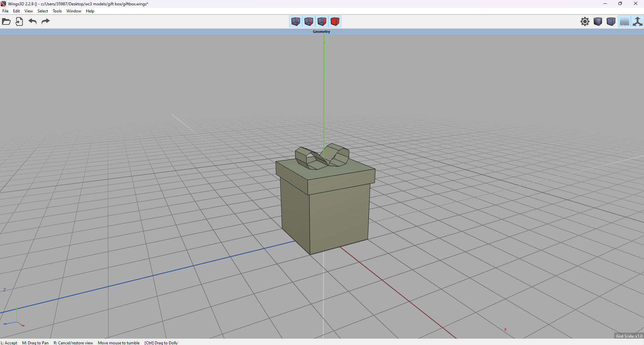The width and height of the screenshot is (644, 345).
Task: Open the Tools menu
Action: coord(57,11)
